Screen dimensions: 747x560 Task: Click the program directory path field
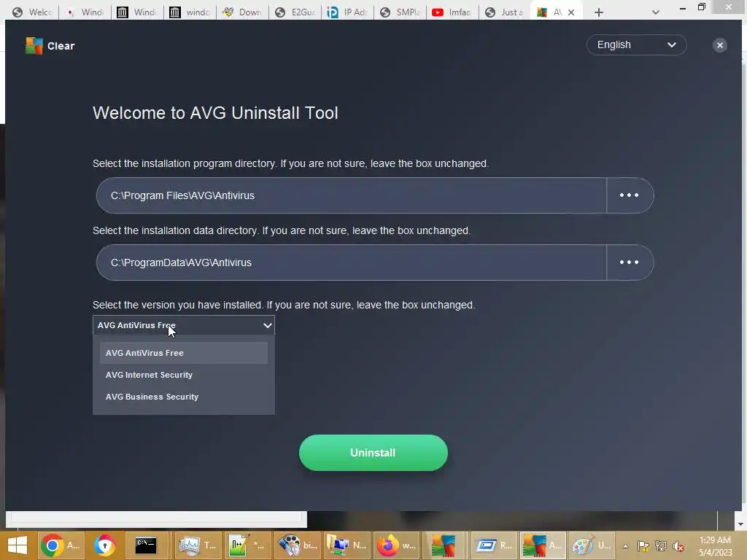coord(351,195)
